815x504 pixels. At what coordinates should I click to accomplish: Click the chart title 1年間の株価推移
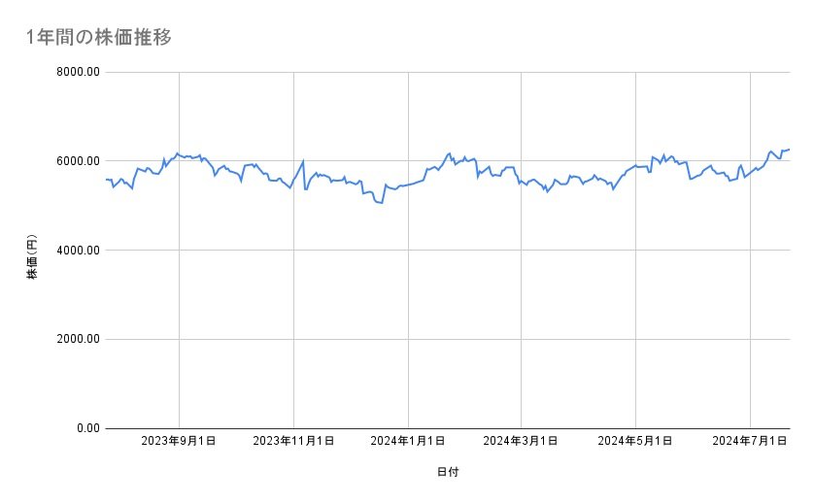click(x=100, y=37)
